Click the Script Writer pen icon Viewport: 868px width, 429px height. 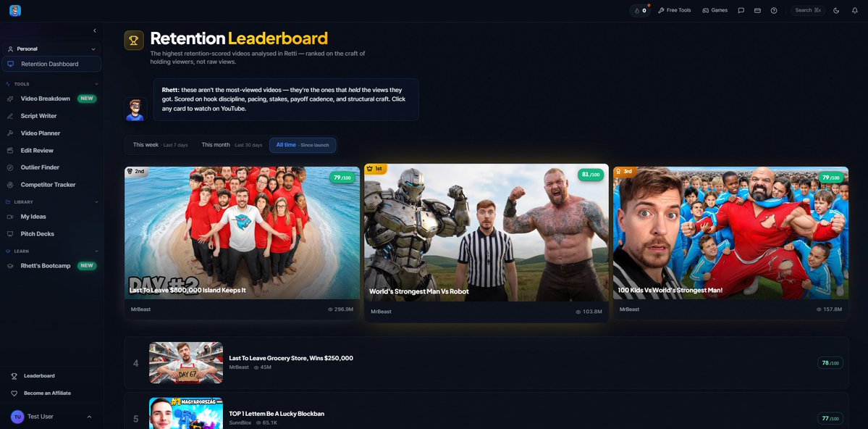point(10,116)
